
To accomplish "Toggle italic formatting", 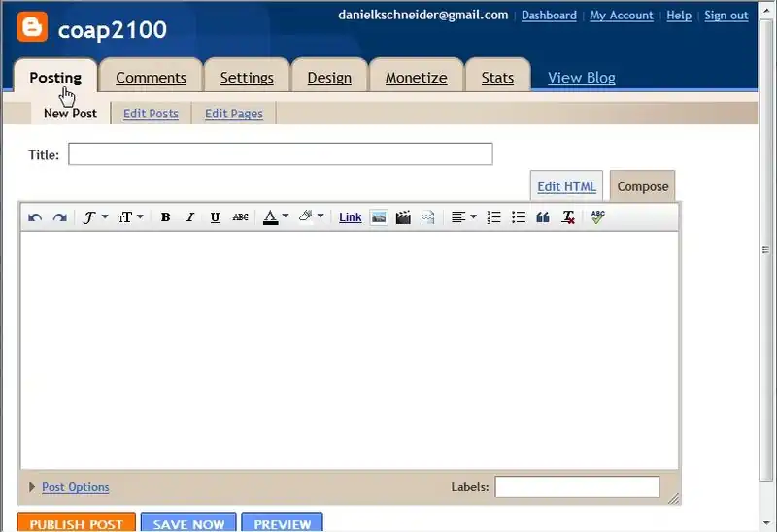I will click(190, 217).
